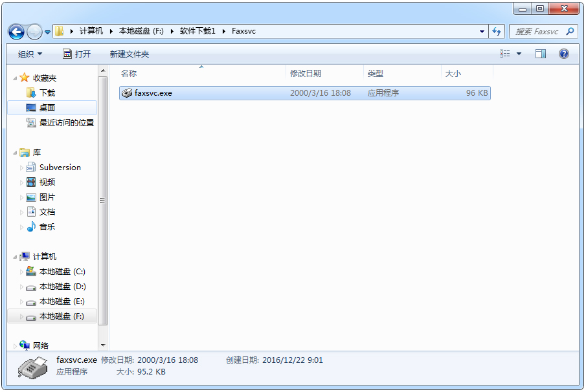Click 大小 95.2 KB in details pane
This screenshot has width=586, height=392.
141,372
